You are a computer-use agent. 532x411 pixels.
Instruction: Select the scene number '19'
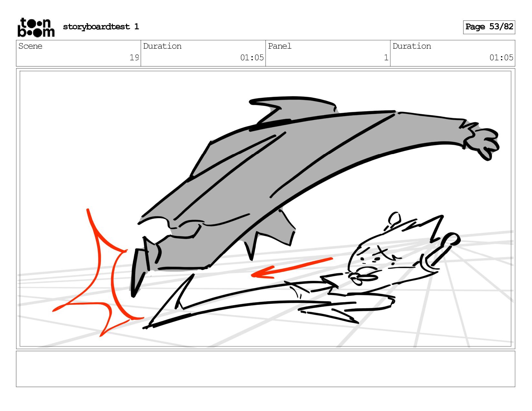(134, 58)
